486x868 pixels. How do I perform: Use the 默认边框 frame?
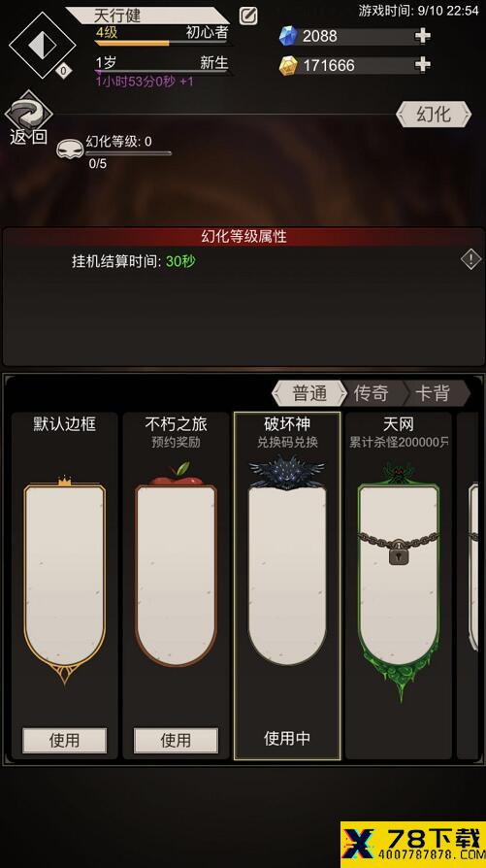(x=65, y=740)
